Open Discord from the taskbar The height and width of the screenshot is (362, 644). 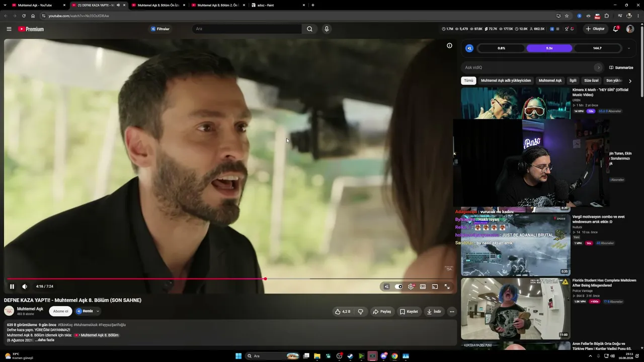pyautogui.click(x=383, y=356)
